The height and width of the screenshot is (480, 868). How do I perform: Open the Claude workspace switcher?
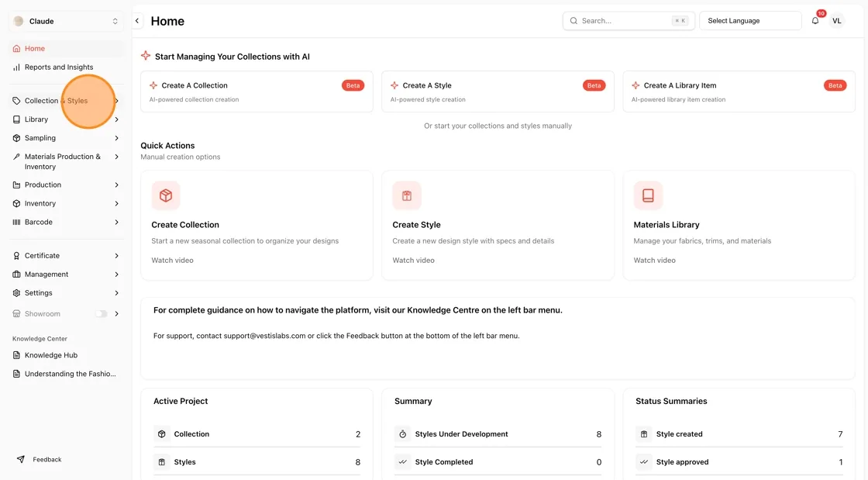point(66,21)
